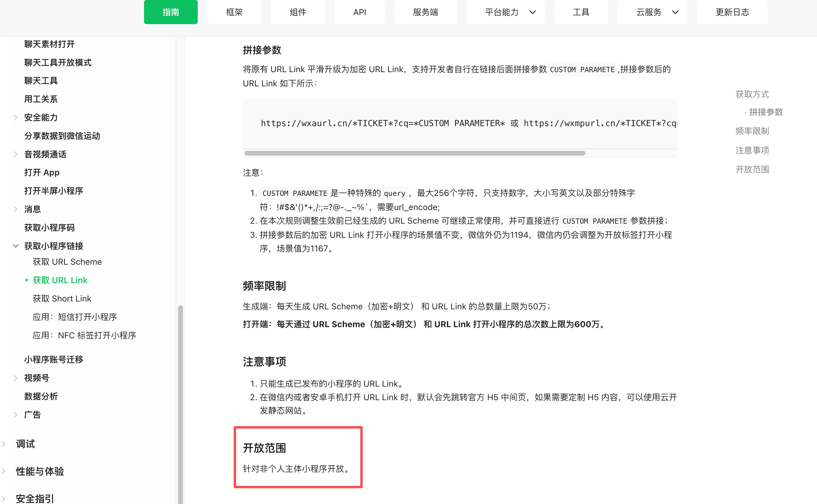
Task: Expand the 视频号 sidebar section
Action: pos(15,378)
